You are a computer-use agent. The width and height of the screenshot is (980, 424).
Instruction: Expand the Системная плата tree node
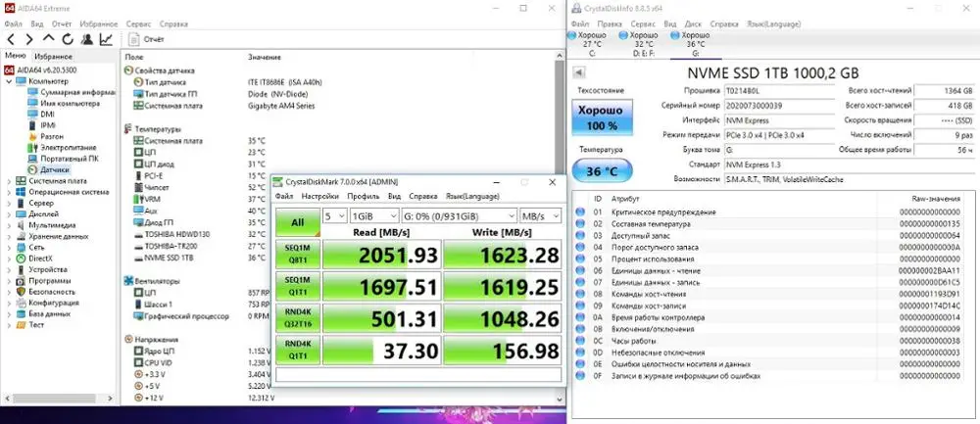9,181
